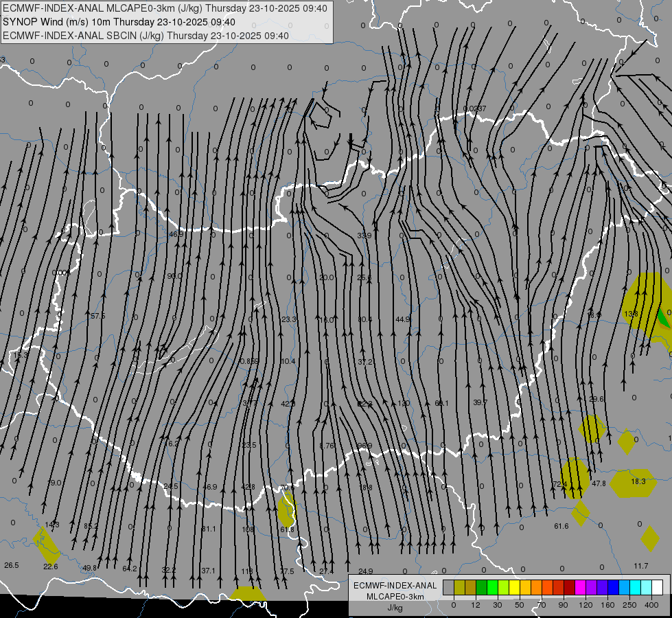Viewport: 672px width, 618px height.
Task: Click the green shaded triangle at the right edge
Action: [x=664, y=318]
